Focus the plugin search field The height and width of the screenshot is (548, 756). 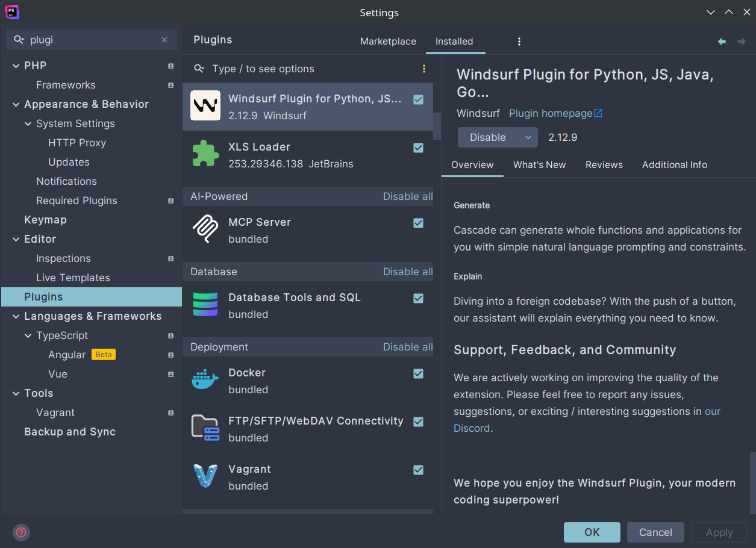click(313, 69)
